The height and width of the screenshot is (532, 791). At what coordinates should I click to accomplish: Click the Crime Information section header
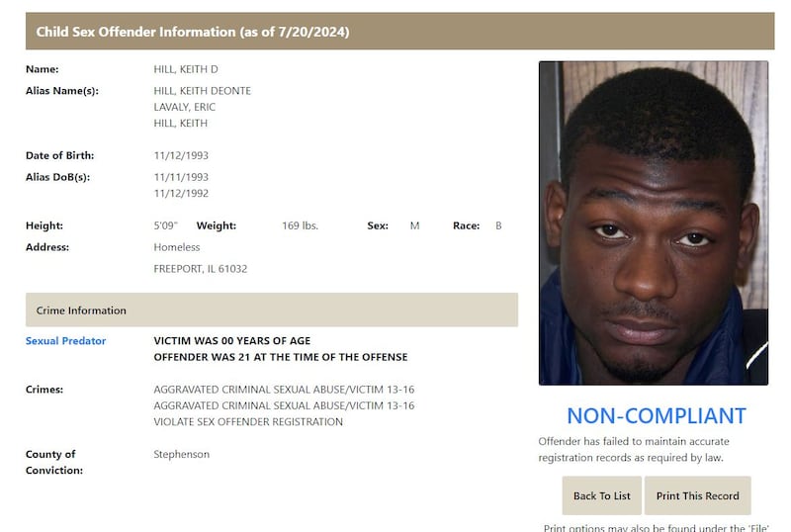click(272, 310)
